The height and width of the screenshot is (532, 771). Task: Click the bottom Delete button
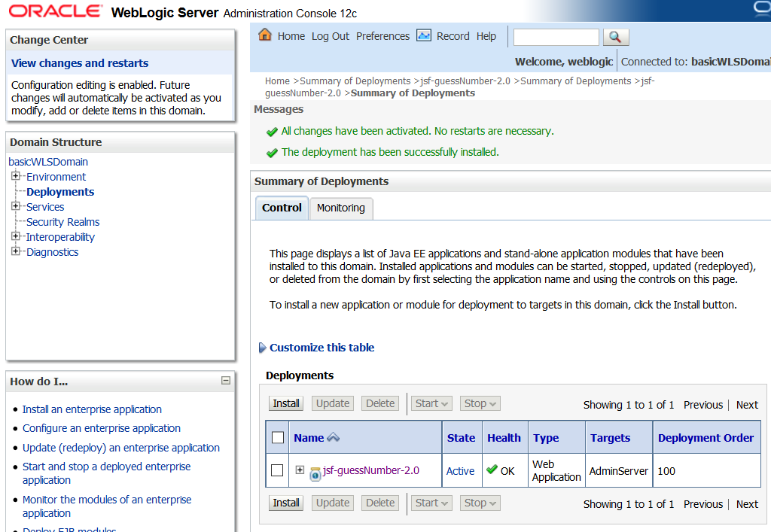tap(380, 503)
